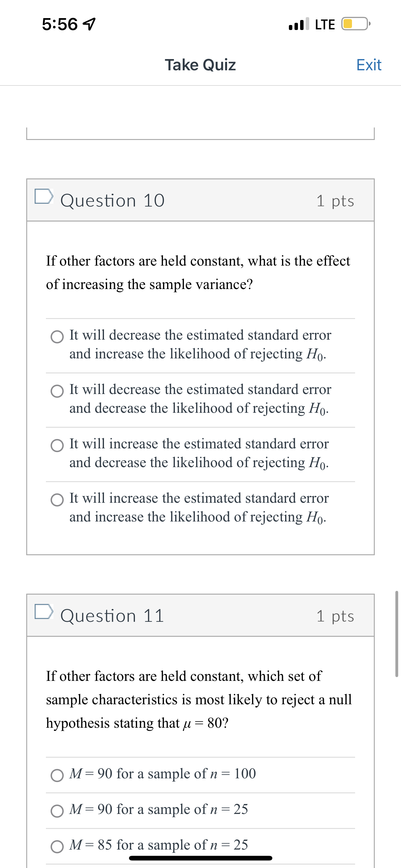Viewport: 401px width, 868px height.
Task: Click the Exit link
Action: pyautogui.click(x=369, y=65)
